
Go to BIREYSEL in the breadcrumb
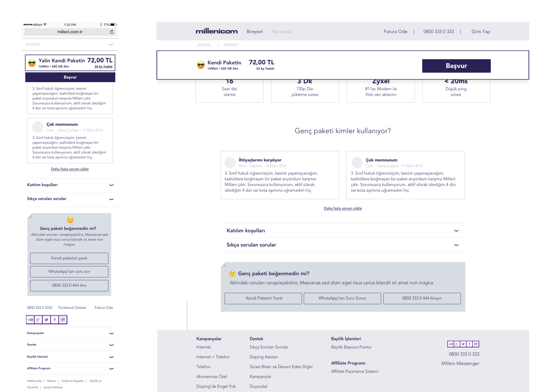204,45
